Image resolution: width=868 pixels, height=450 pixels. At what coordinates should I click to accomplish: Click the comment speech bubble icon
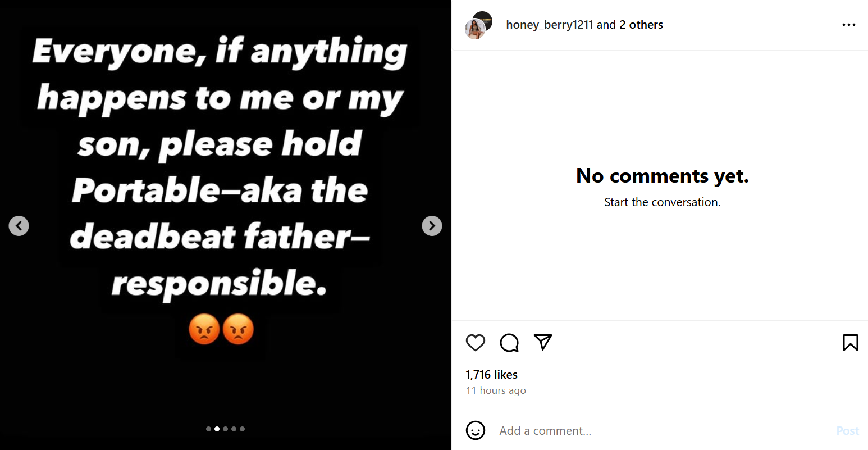tap(509, 343)
